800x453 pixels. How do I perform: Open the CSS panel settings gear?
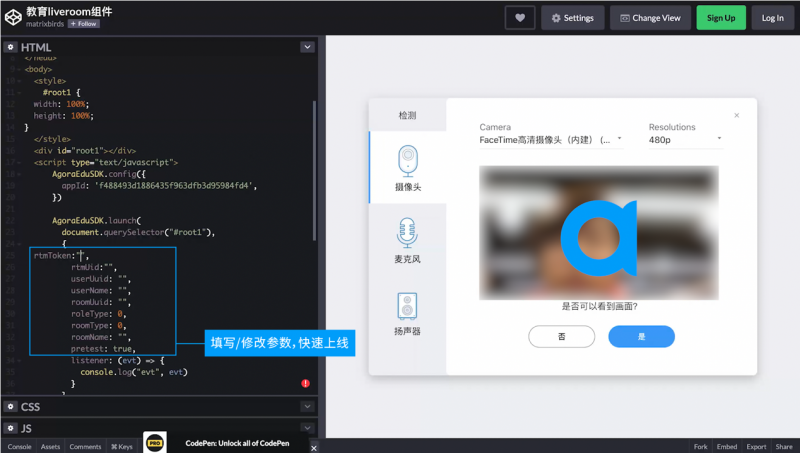coord(10,407)
